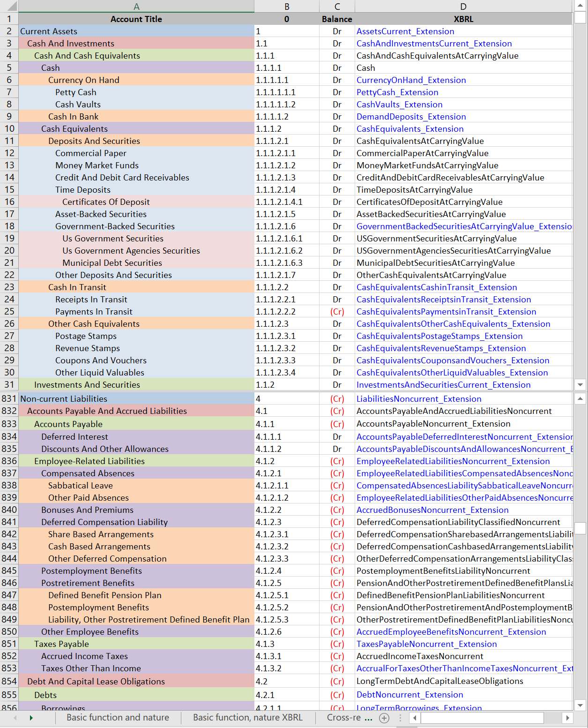The width and height of the screenshot is (588, 728).
Task: Click the Sabbatical Leave cell
Action: coord(136,485)
